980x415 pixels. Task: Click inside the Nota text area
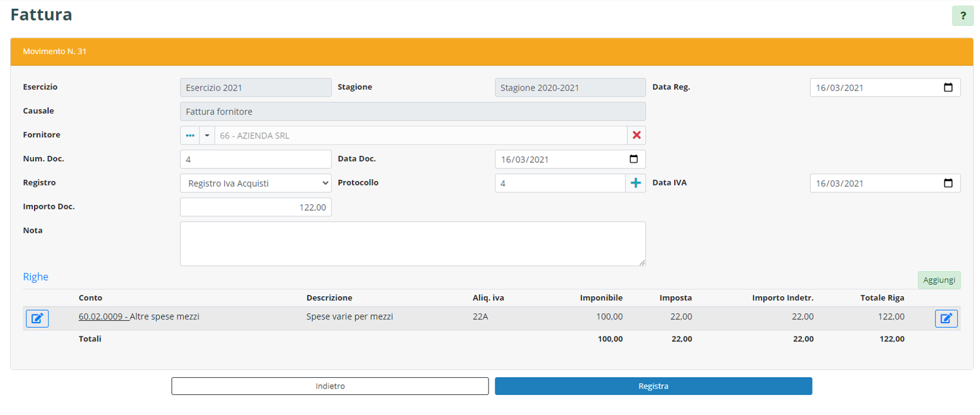[x=412, y=243]
